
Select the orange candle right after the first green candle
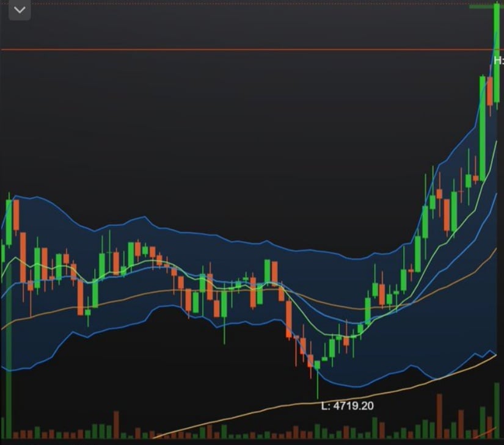(16, 214)
